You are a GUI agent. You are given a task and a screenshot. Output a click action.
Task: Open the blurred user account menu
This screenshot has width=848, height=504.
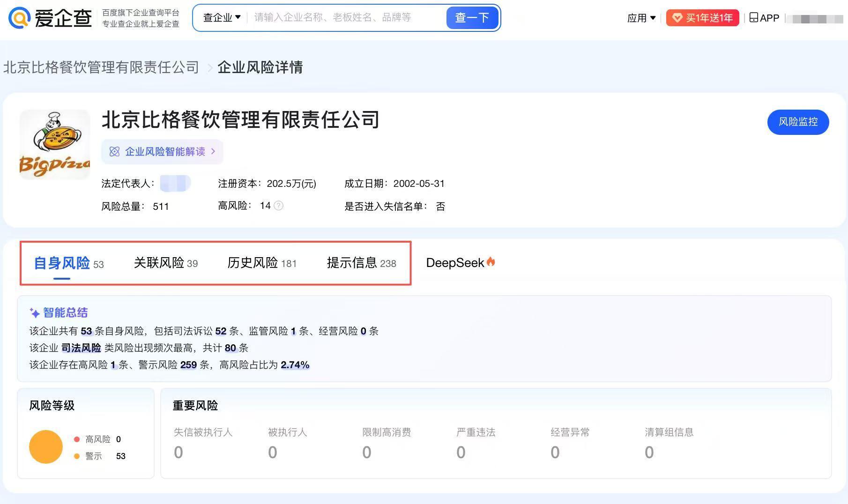click(816, 19)
